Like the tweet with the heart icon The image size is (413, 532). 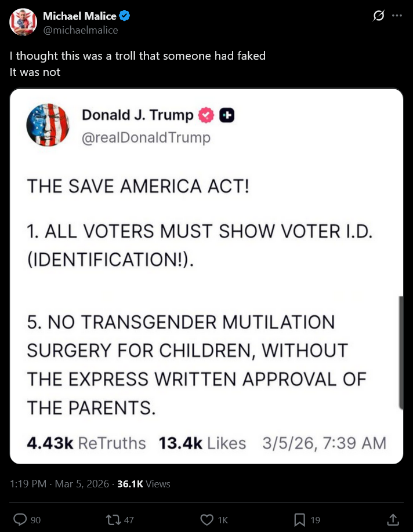(207, 519)
